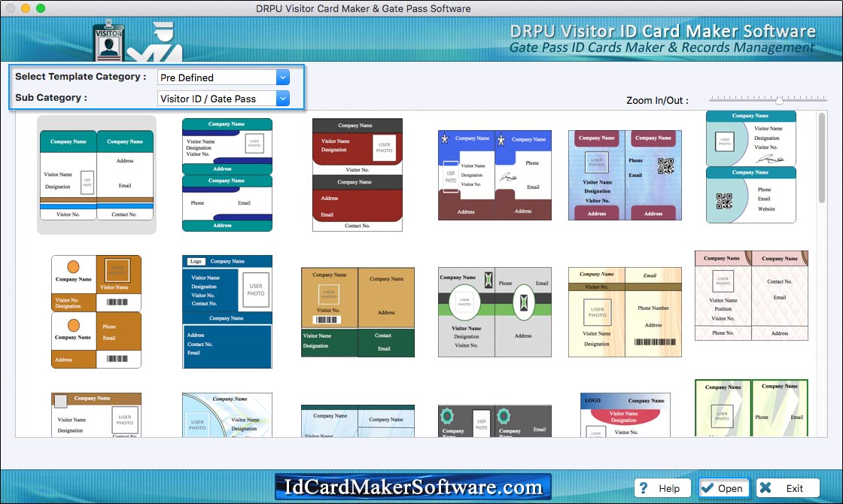
Task: Select the LOGO template with red oval
Action: pos(625,414)
